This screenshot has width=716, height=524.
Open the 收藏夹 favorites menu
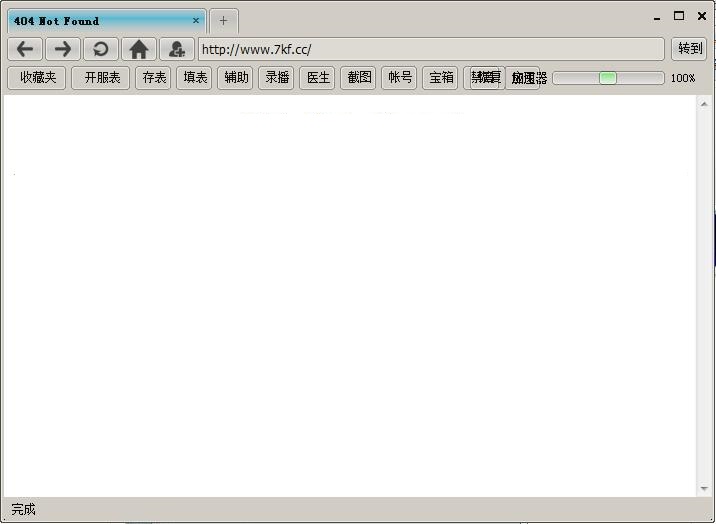click(38, 78)
